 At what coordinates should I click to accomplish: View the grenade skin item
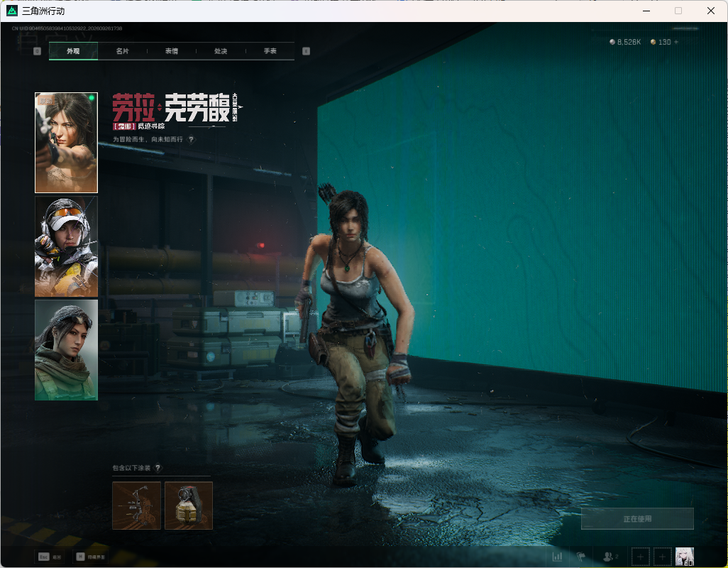click(189, 506)
